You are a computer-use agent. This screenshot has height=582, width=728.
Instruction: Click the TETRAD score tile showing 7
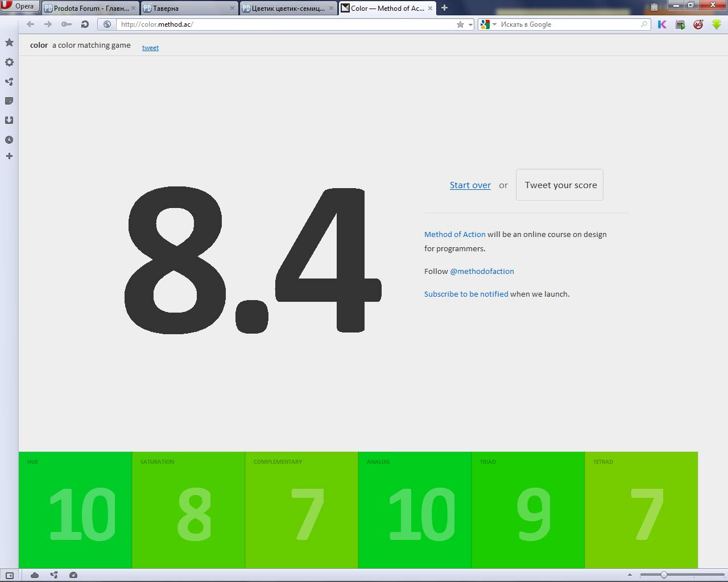click(x=642, y=510)
